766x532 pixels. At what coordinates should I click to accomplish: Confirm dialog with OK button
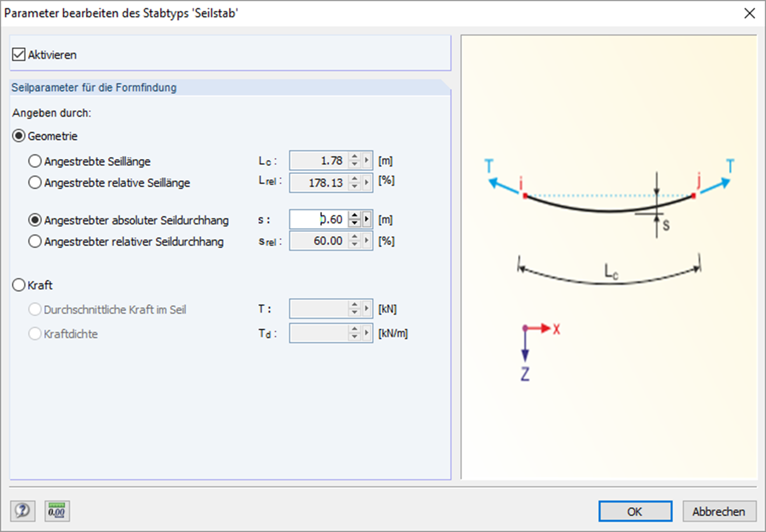(x=635, y=511)
